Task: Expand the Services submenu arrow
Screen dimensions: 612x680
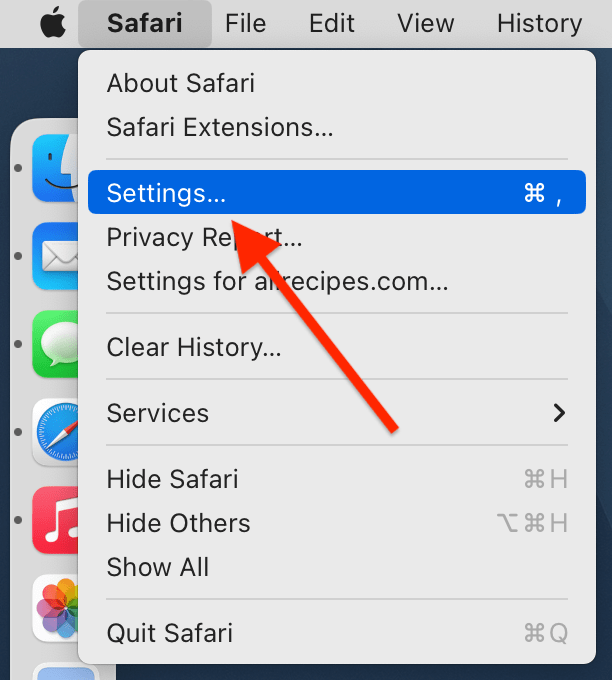Action: tap(559, 413)
